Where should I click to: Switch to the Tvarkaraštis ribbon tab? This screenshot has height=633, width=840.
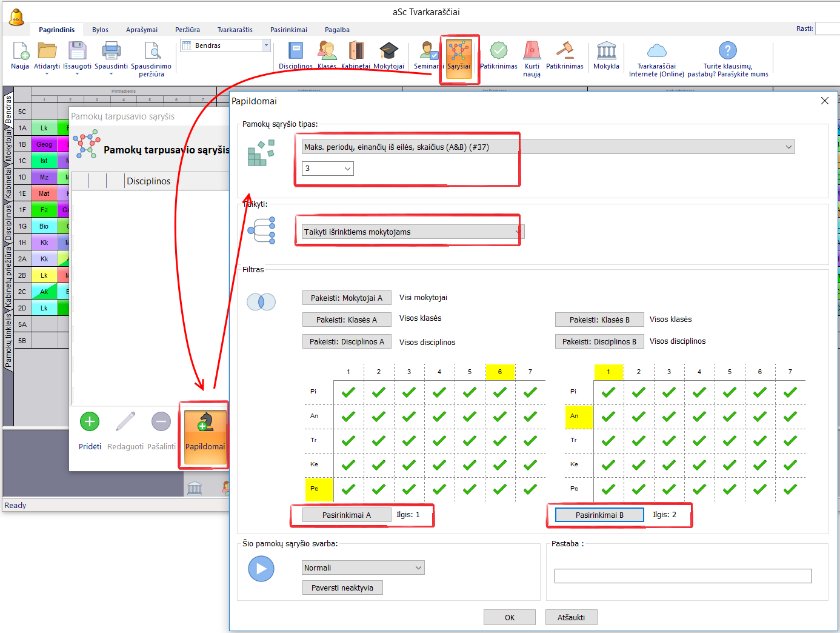click(x=235, y=30)
